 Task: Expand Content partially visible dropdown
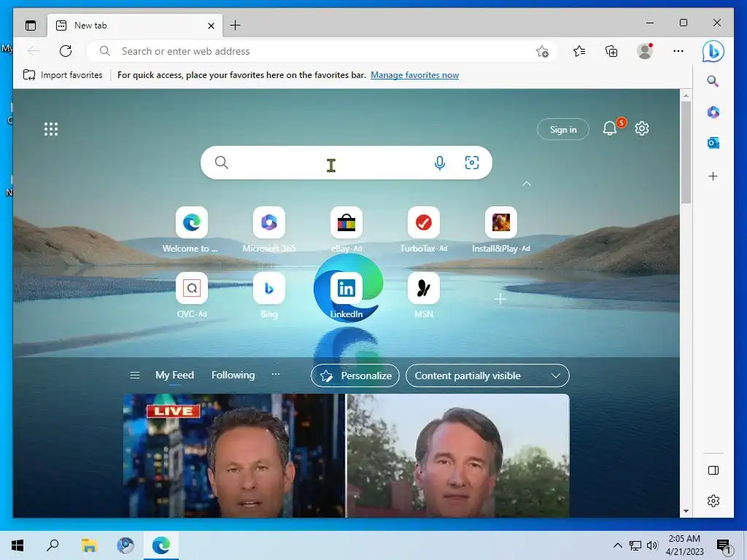pyautogui.click(x=487, y=376)
